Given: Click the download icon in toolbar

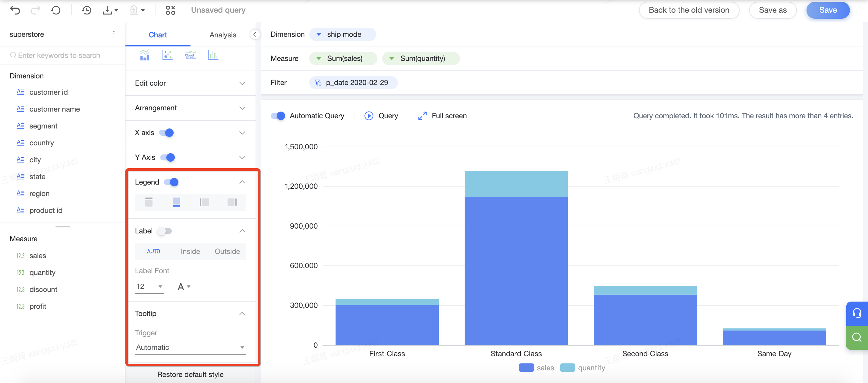Looking at the screenshot, I should (x=107, y=10).
